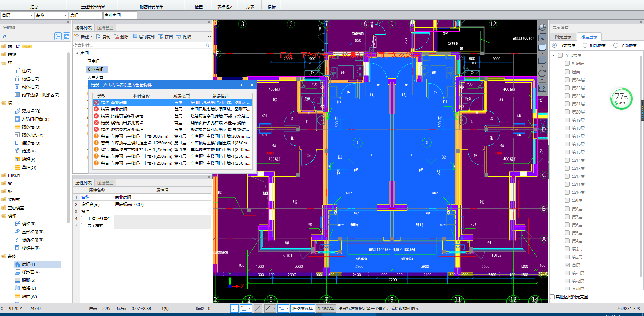Click the toolbar overflow arrows in component list
The image size is (644, 316).
(209, 37)
